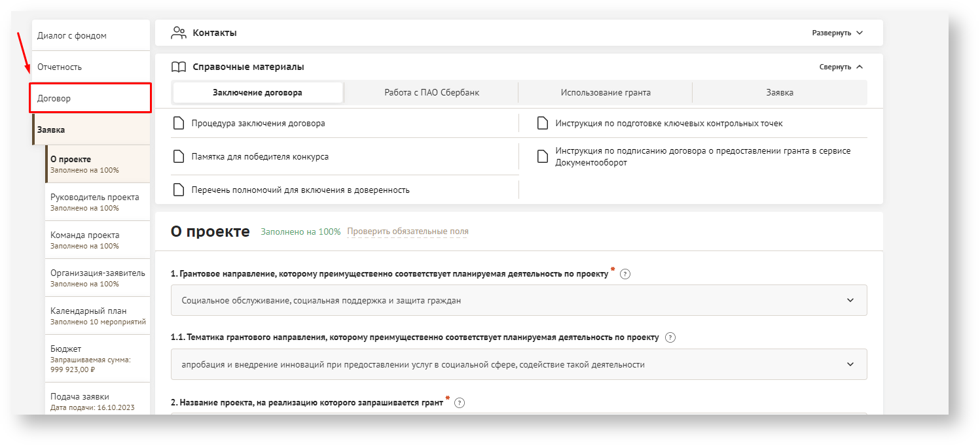
Task: Click the Contacts people icon
Action: [x=179, y=33]
